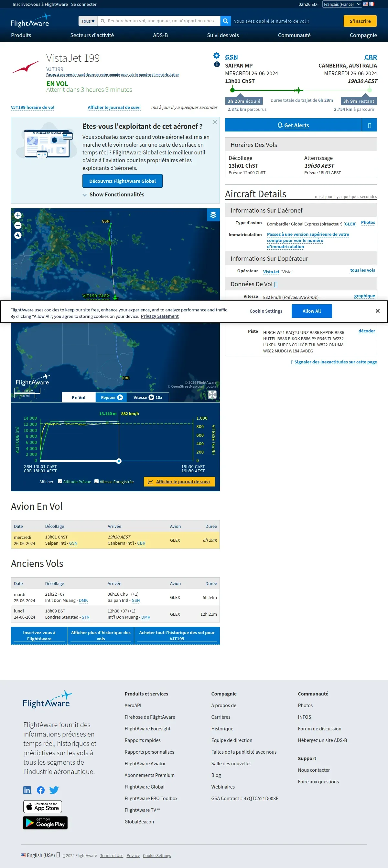
Task: Close the FlightAware Global ad banner
Action: (215, 122)
